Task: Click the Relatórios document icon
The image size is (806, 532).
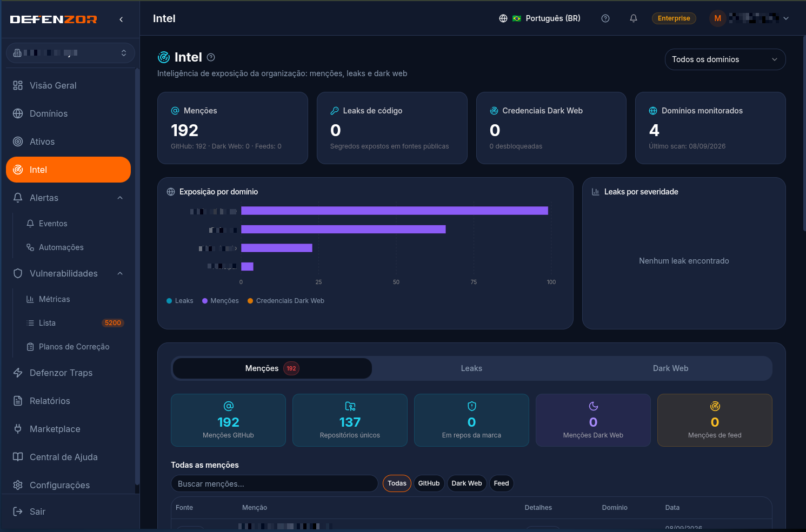Action: [x=18, y=401]
